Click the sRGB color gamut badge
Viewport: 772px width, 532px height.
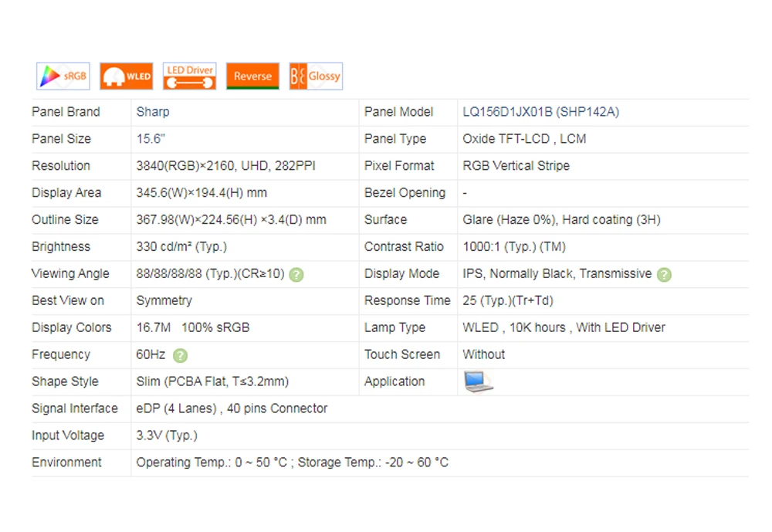pos(63,76)
